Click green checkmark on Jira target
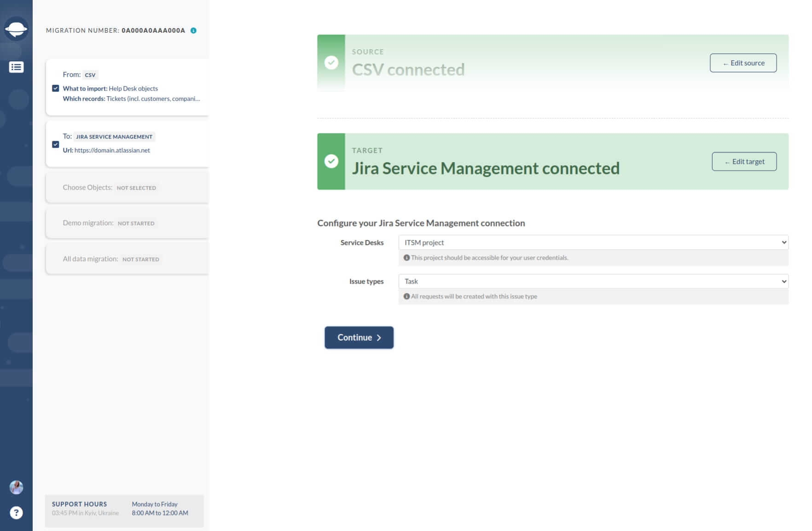Screen dimensions: 812x531 point(331,161)
